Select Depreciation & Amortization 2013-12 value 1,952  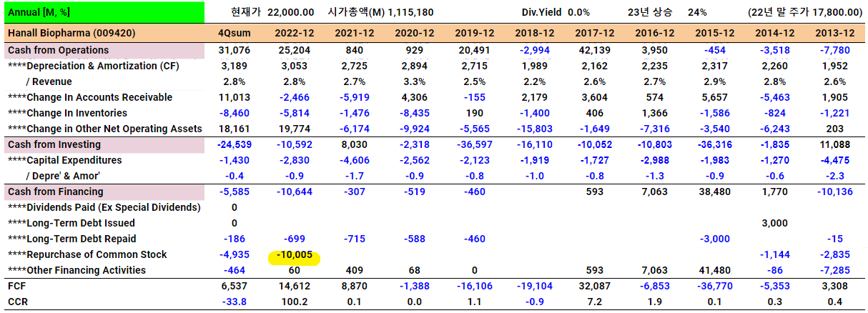pyautogui.click(x=834, y=66)
